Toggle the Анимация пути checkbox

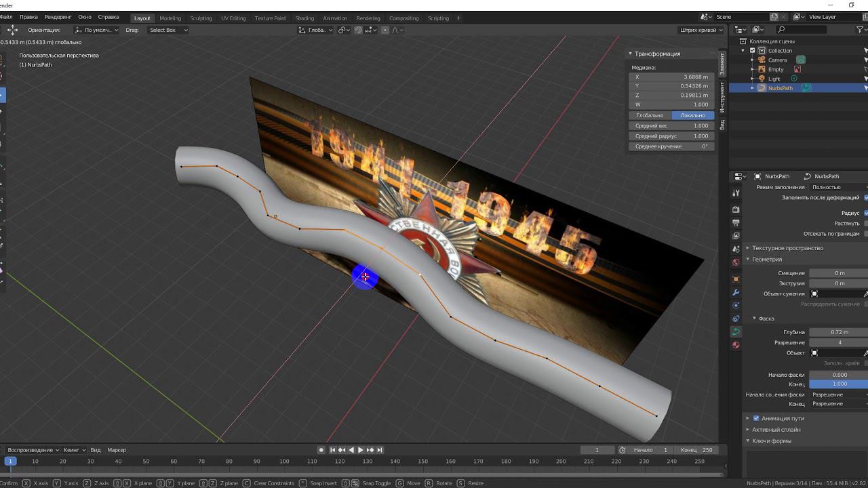coord(756,418)
